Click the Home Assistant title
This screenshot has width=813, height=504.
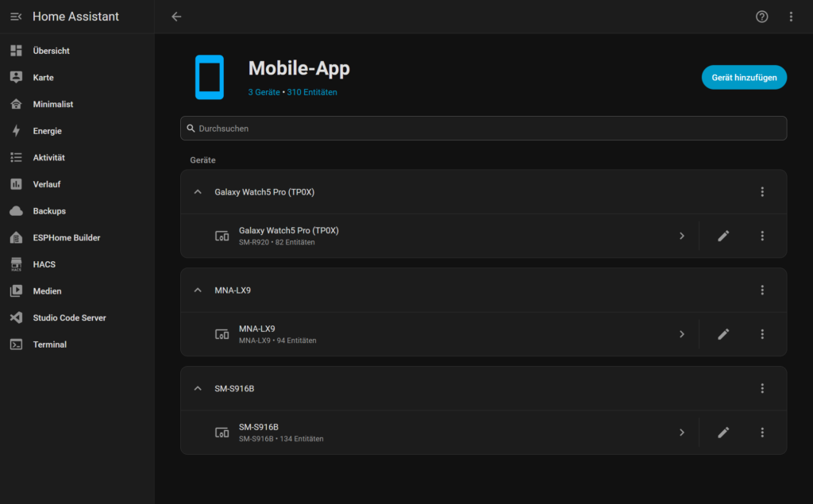pyautogui.click(x=75, y=17)
